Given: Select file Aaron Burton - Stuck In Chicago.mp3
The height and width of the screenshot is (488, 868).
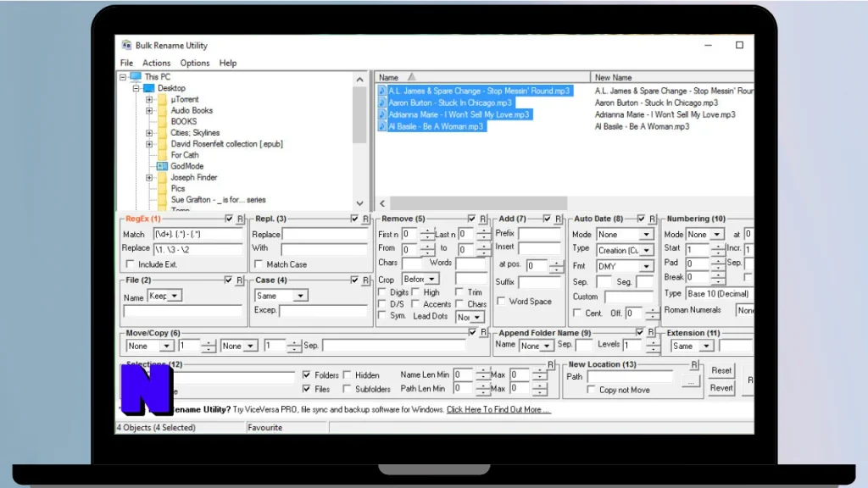Looking at the screenshot, I should (x=450, y=103).
